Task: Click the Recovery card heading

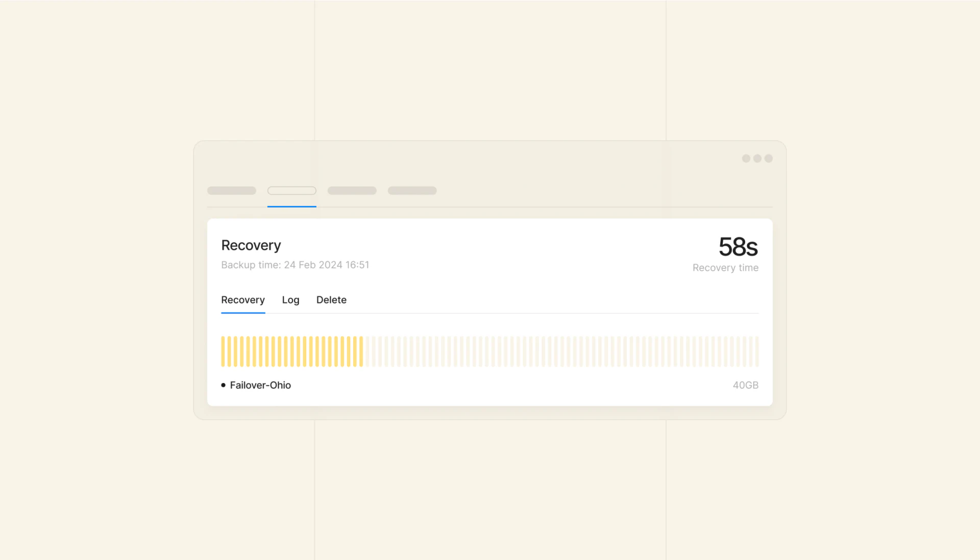Action: 251,245
